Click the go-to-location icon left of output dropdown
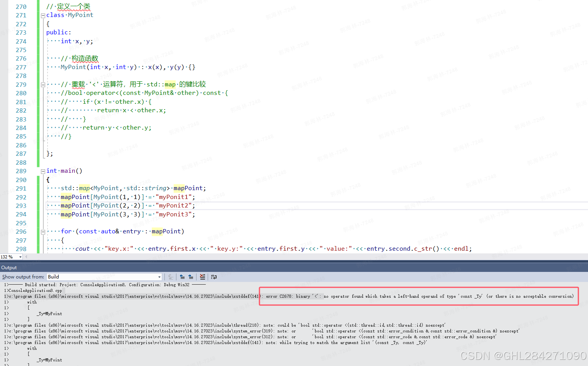Image resolution: width=588 pixels, height=366 pixels. [170, 277]
